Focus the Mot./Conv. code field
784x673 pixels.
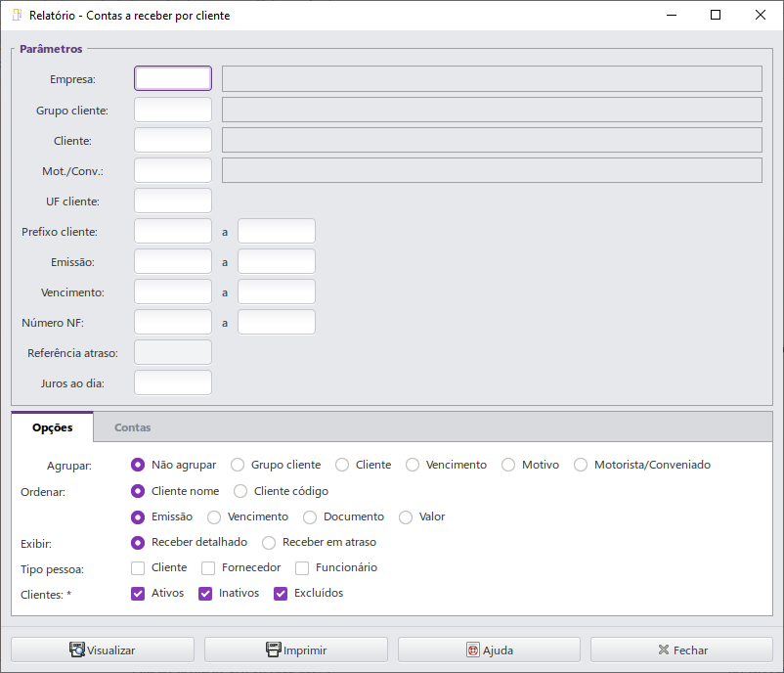[173, 170]
